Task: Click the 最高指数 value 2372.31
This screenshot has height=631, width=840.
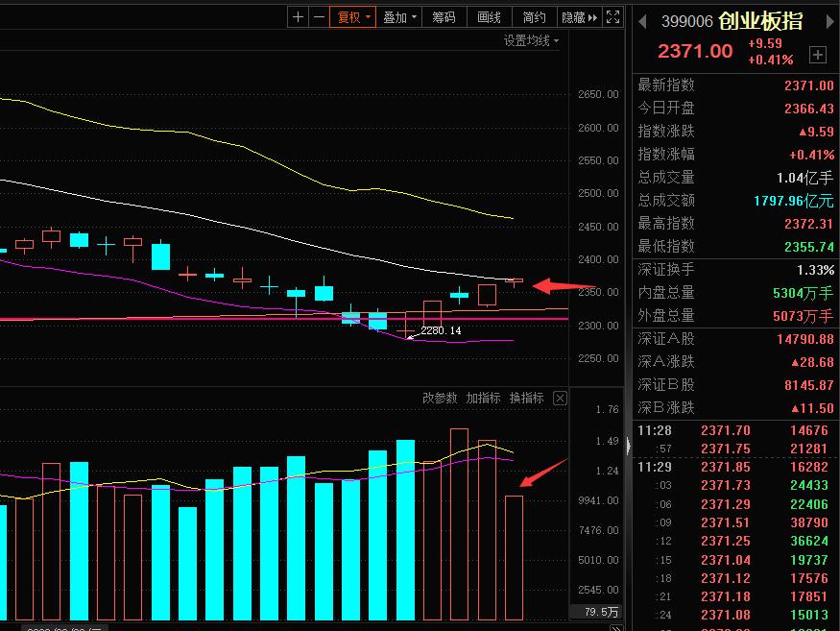Action: (x=809, y=224)
